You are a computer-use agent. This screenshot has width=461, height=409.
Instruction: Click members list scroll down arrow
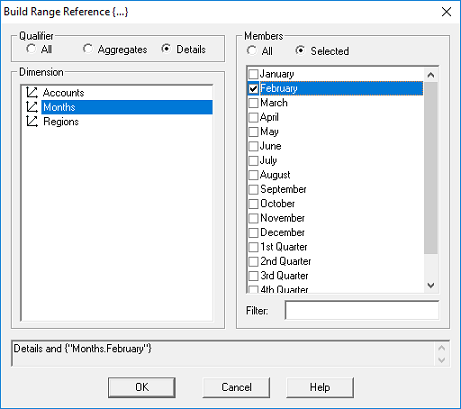coord(431,285)
